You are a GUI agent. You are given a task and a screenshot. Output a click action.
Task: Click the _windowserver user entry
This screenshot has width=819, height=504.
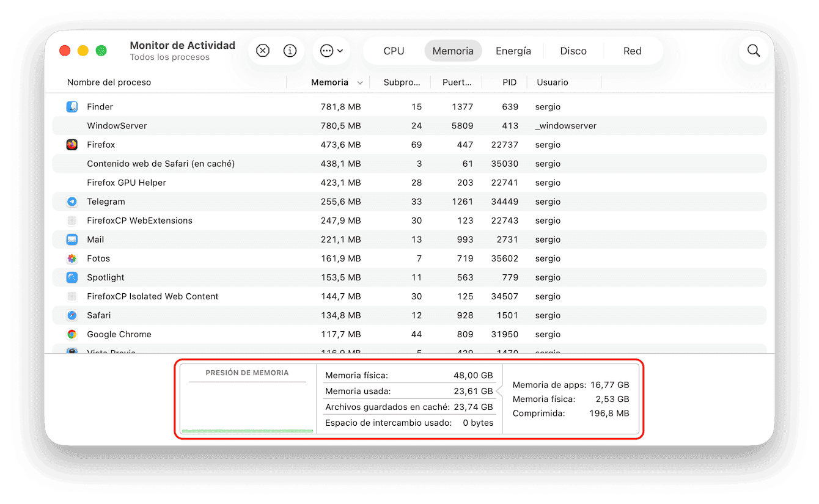click(x=566, y=126)
